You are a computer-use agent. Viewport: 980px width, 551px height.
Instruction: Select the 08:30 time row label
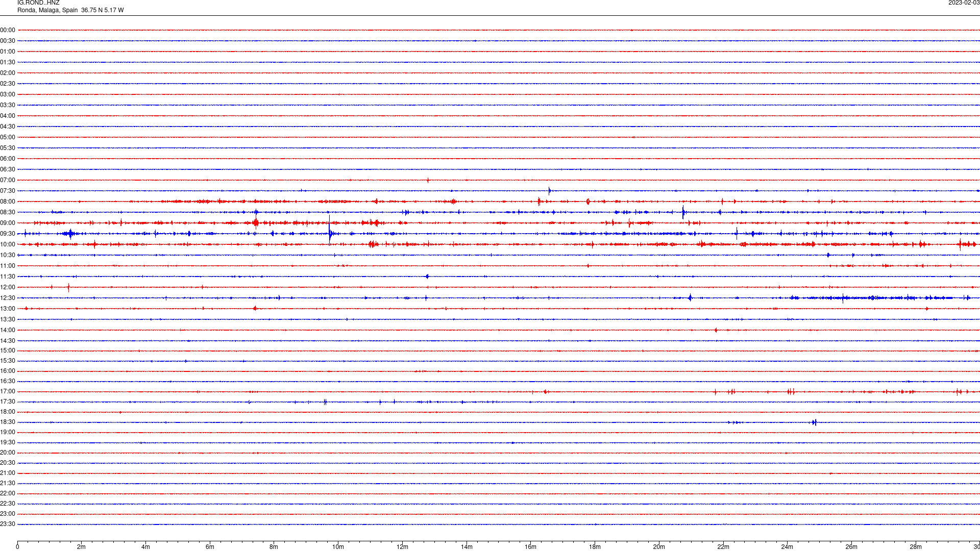click(x=8, y=212)
